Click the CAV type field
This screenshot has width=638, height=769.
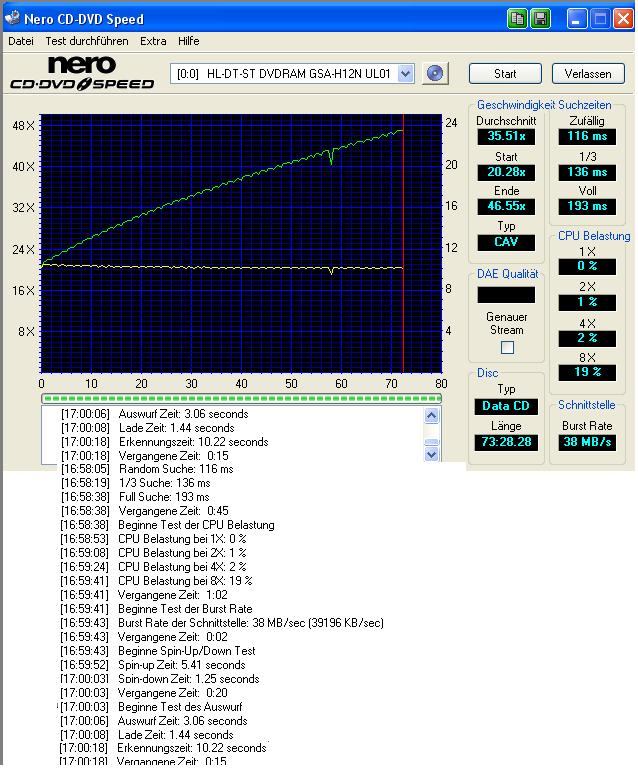[x=506, y=242]
